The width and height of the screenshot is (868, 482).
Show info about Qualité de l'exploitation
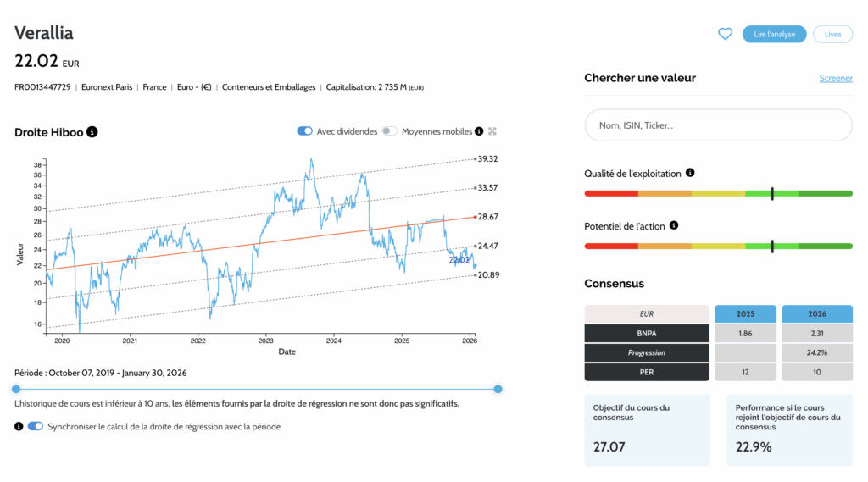coord(690,173)
